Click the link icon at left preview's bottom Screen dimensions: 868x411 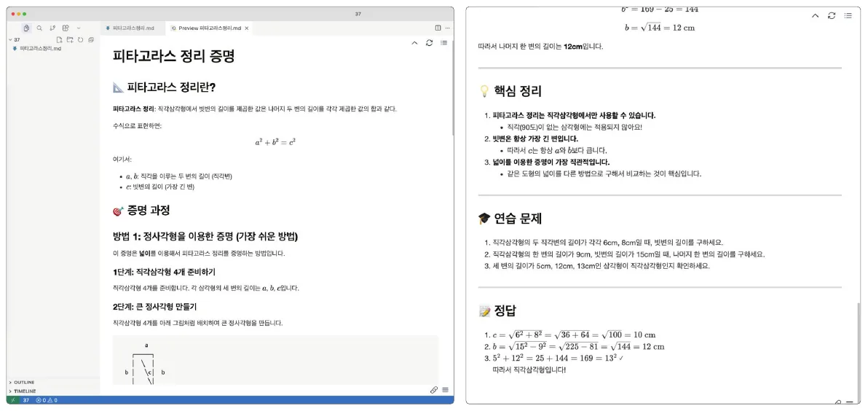click(x=434, y=390)
